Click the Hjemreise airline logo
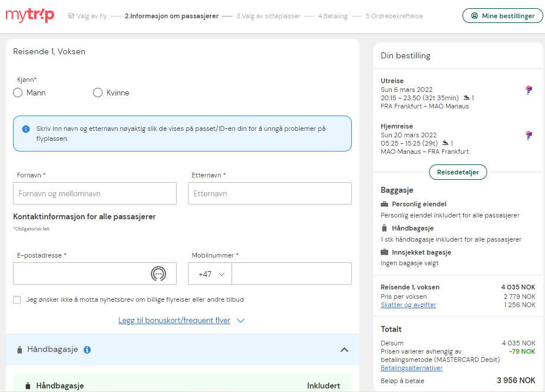This screenshot has height=392, width=545. pos(529,136)
